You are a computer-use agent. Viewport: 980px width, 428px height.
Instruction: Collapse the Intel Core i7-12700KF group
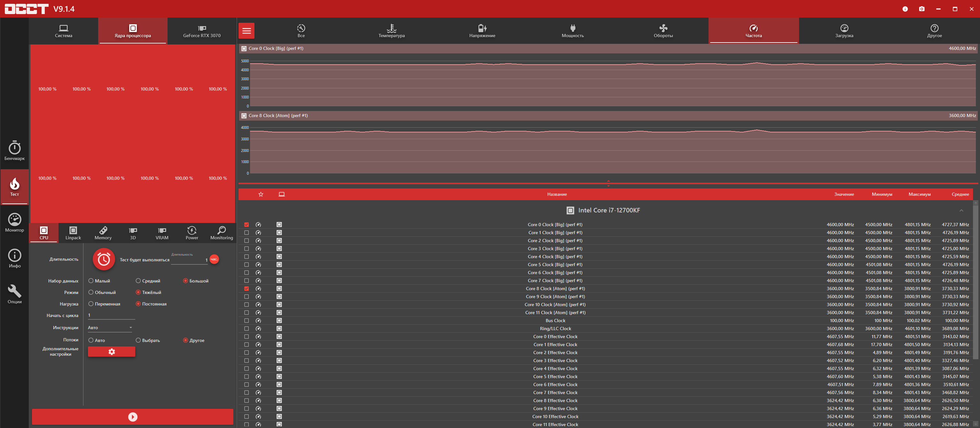[x=961, y=210]
